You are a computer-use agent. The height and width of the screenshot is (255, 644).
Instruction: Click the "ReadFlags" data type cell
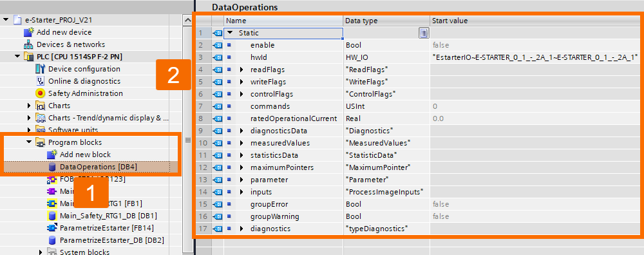tap(386, 70)
